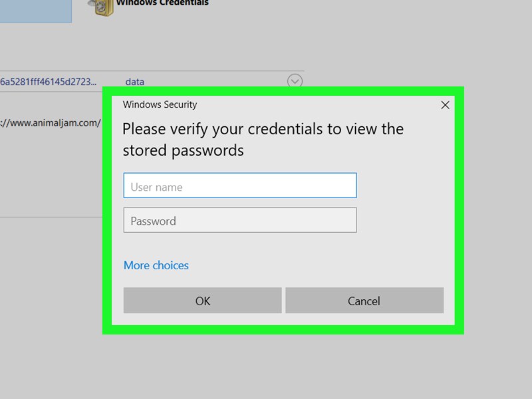Click the word 'choices' in blue link
The width and height of the screenshot is (532, 399).
click(170, 265)
